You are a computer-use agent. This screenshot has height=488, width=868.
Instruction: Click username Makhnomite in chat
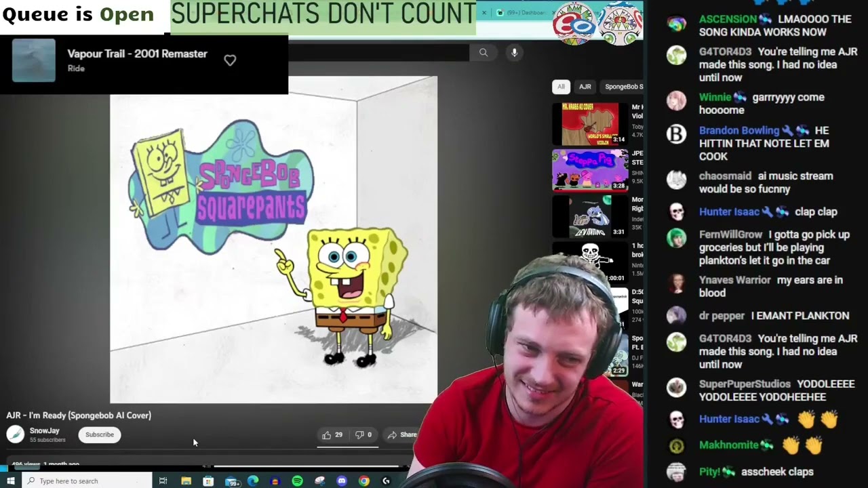[728, 445]
